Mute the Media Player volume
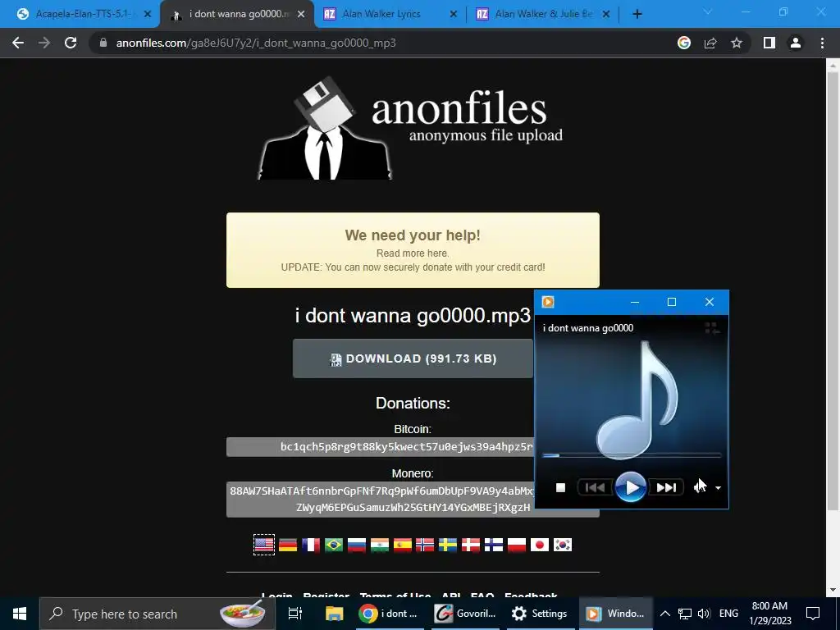 point(701,487)
